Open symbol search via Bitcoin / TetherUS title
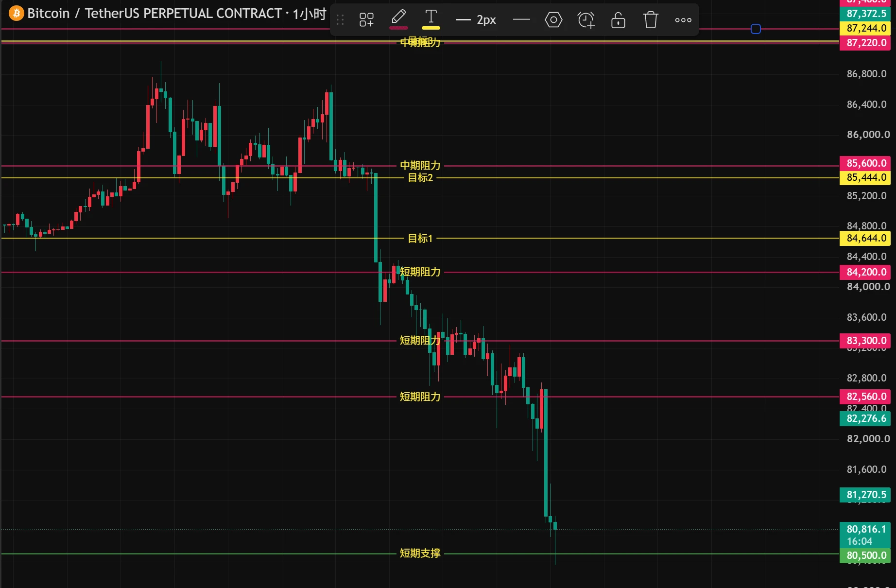The width and height of the screenshot is (896, 588). click(155, 13)
